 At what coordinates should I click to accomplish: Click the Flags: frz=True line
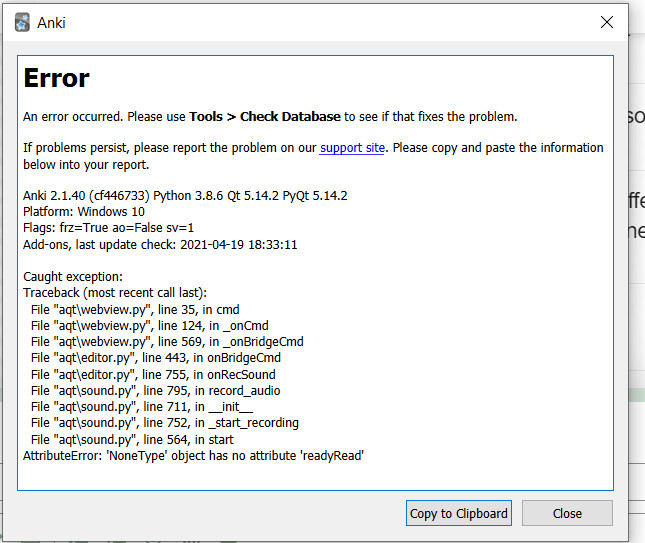click(109, 227)
